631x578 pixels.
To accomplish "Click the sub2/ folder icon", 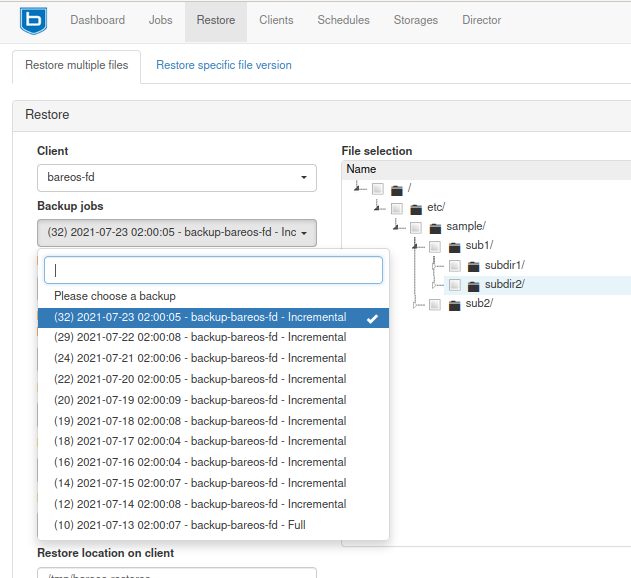I will coord(454,303).
